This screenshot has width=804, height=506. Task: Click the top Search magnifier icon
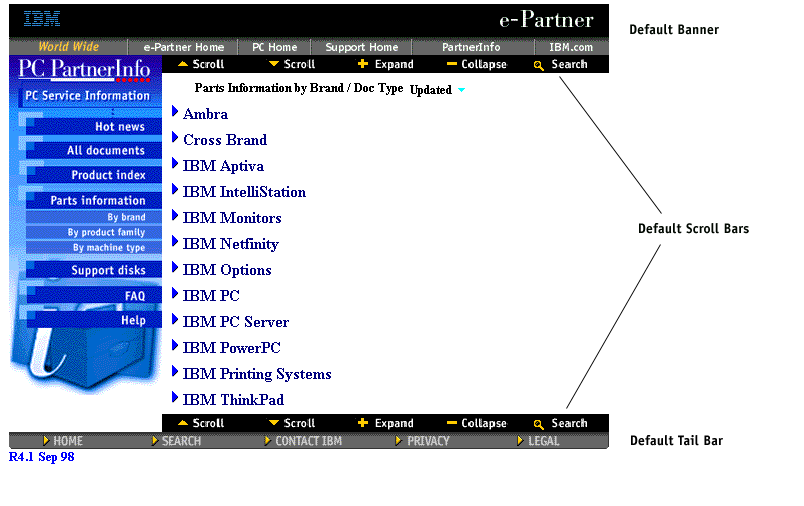point(539,65)
